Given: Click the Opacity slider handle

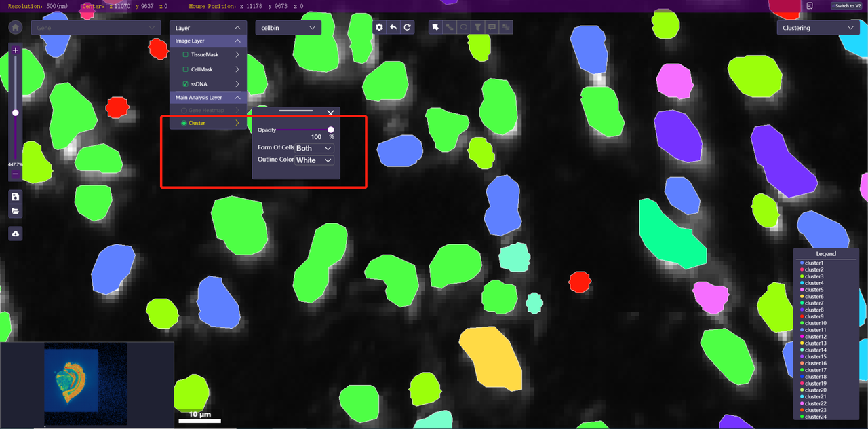Looking at the screenshot, I should tap(331, 130).
